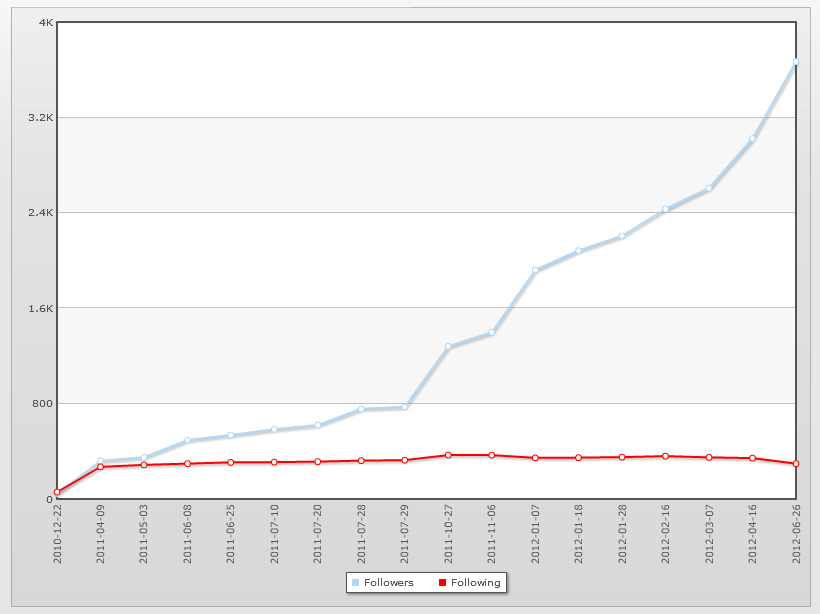820x614 pixels.
Task: Click the 1.6K y-axis label
Action: click(41, 309)
